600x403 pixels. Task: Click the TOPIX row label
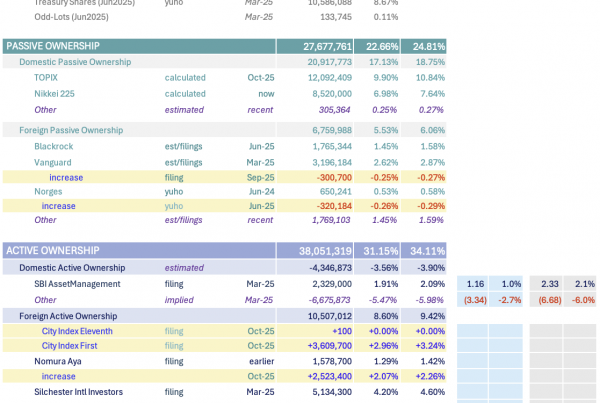pyautogui.click(x=46, y=77)
